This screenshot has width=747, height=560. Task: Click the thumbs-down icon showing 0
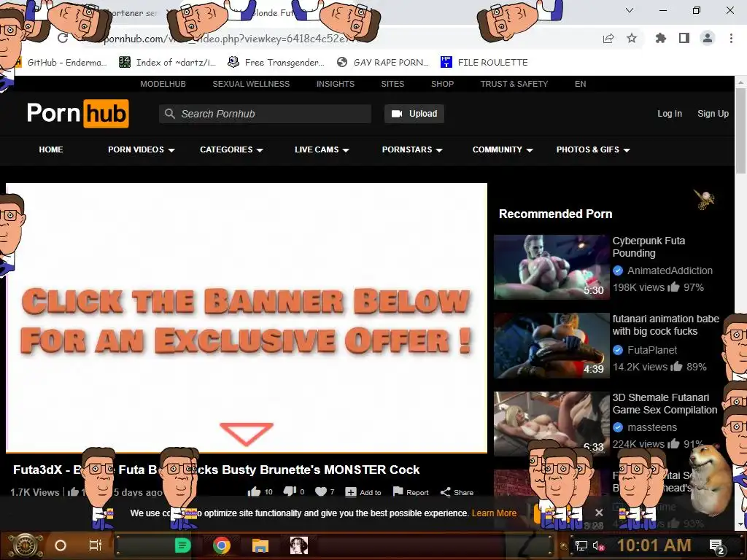[290, 492]
